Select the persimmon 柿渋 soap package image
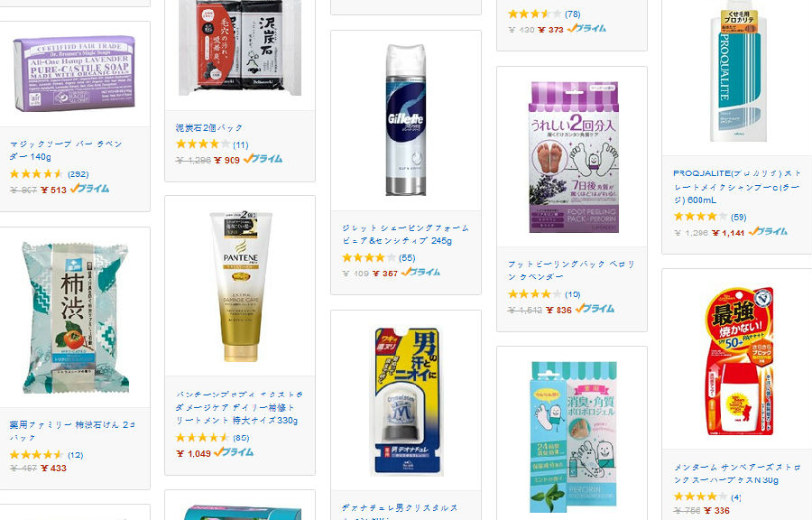 coord(75,318)
